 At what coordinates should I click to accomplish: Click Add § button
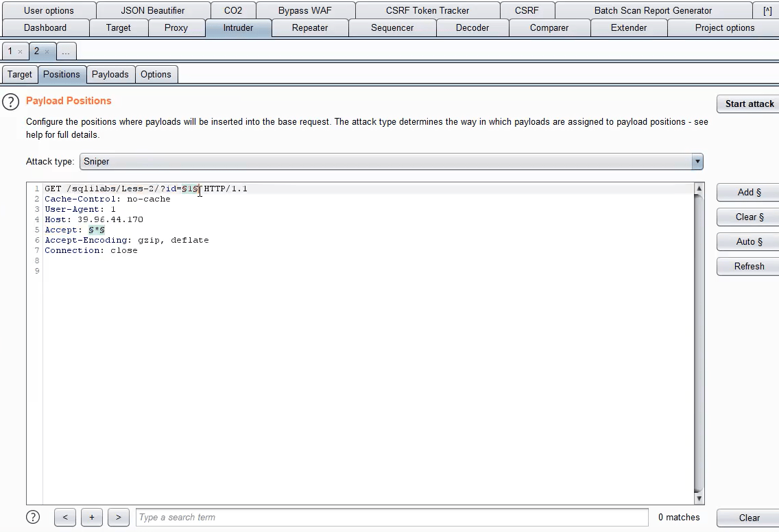(749, 192)
